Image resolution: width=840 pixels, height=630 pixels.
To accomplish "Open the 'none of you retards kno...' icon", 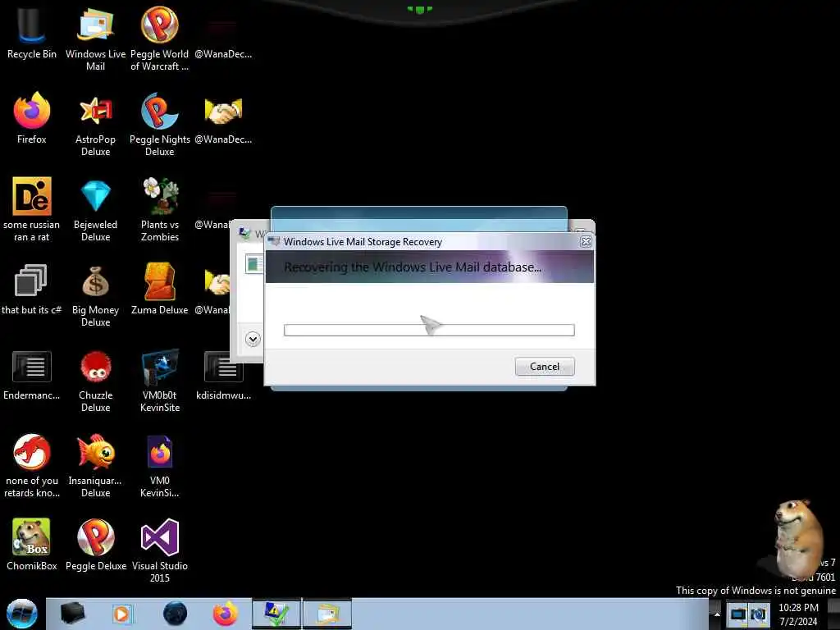I will click(32, 466).
